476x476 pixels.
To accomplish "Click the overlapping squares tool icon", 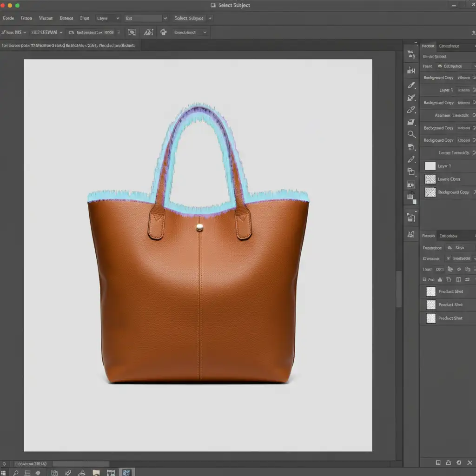I will point(411,172).
